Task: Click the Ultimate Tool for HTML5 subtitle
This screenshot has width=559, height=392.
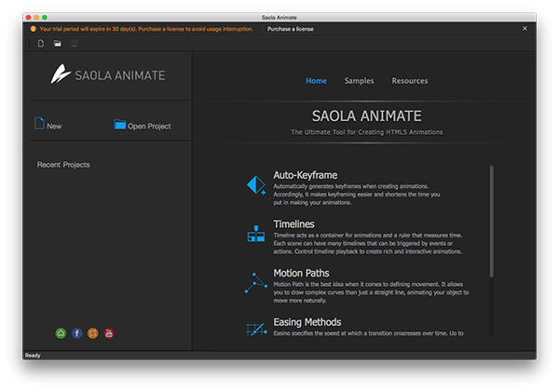Action: 366,132
